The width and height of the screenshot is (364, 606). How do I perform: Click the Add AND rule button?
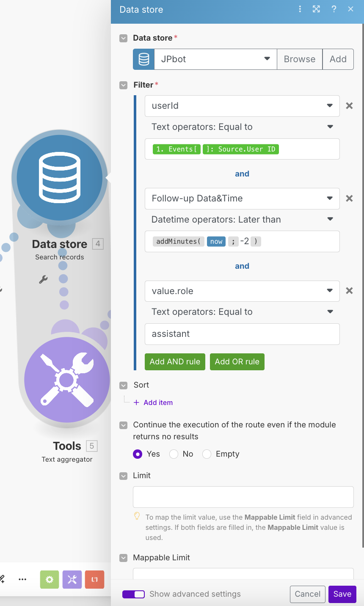[x=175, y=362]
